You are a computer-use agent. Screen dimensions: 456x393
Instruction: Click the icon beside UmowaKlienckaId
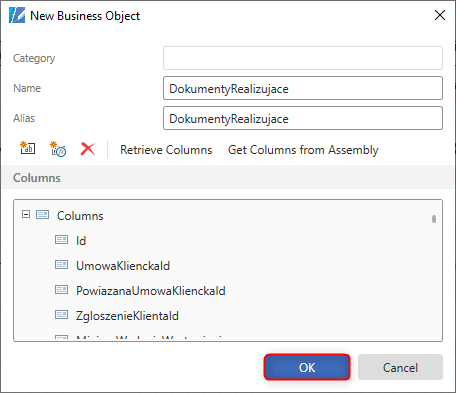[x=61, y=265]
